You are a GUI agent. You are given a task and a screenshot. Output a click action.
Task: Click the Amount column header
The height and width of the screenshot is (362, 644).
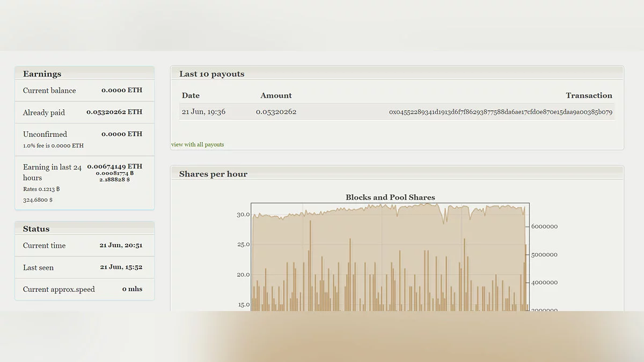pyautogui.click(x=276, y=95)
